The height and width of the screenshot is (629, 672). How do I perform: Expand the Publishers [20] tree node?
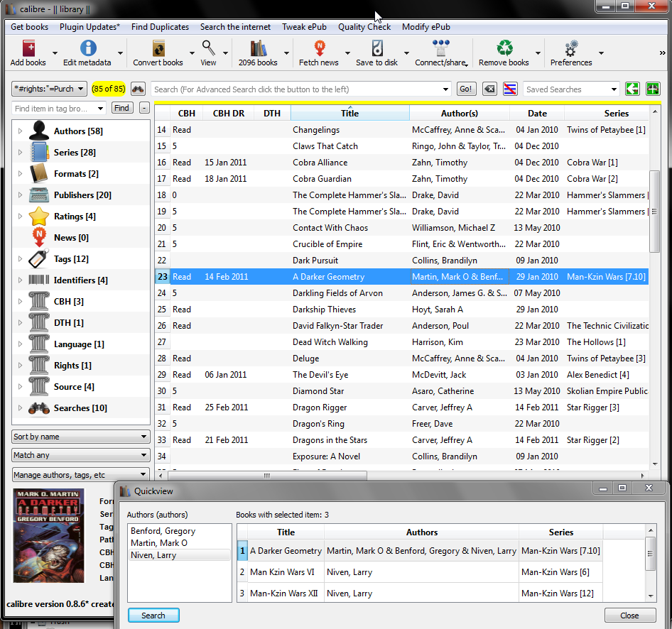click(20, 195)
